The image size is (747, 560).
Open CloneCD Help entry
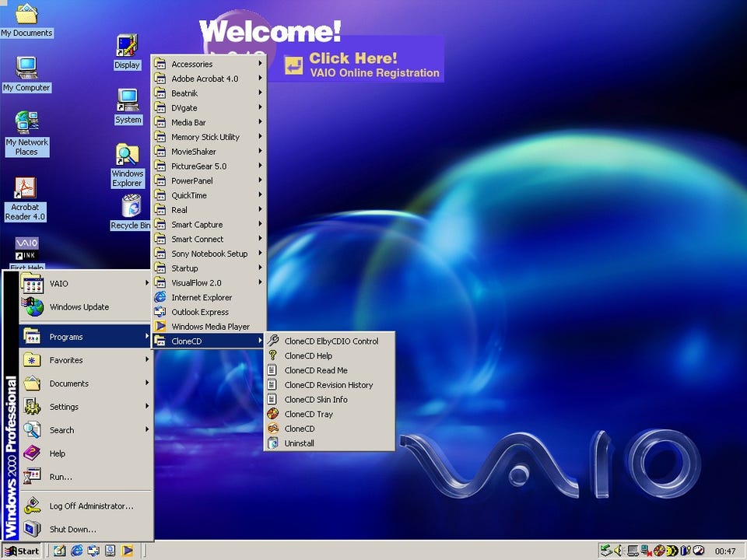click(329, 355)
